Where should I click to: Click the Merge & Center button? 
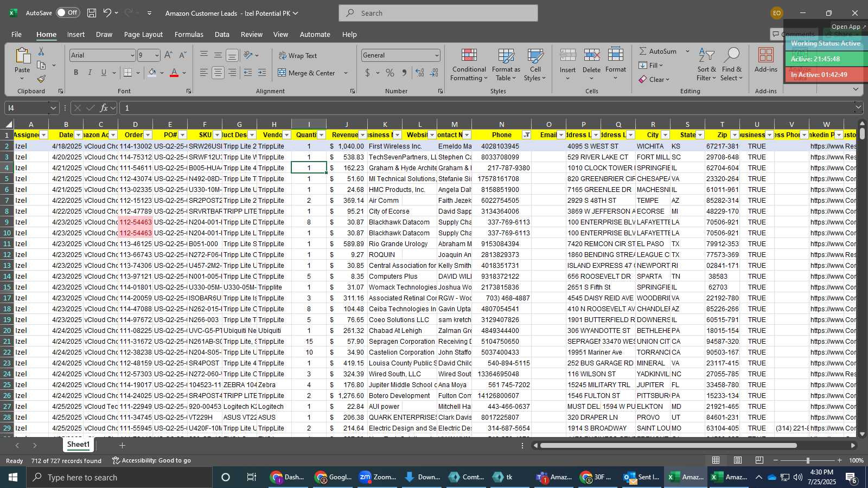click(x=307, y=73)
